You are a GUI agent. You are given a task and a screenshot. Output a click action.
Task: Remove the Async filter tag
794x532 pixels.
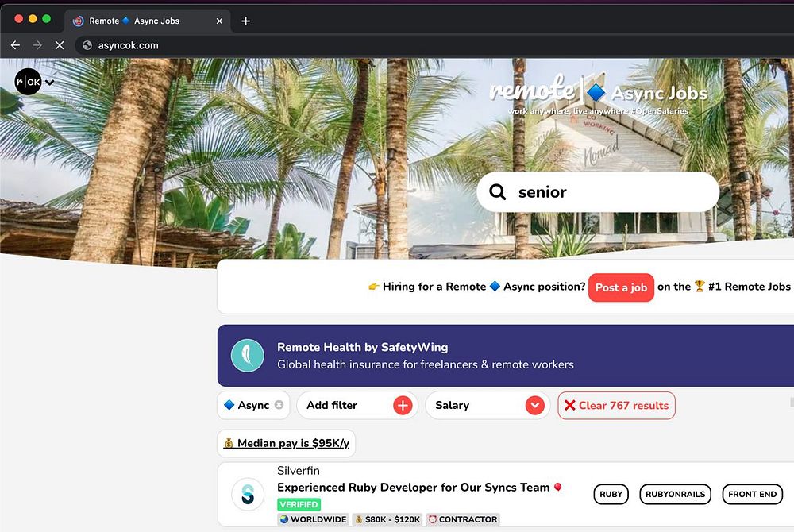(279, 405)
